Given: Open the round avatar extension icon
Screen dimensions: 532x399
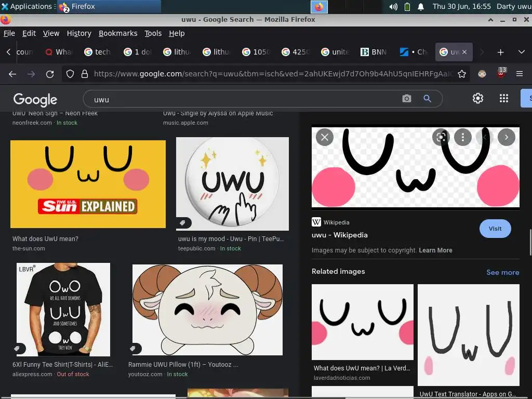Looking at the screenshot, I should click(x=482, y=74).
